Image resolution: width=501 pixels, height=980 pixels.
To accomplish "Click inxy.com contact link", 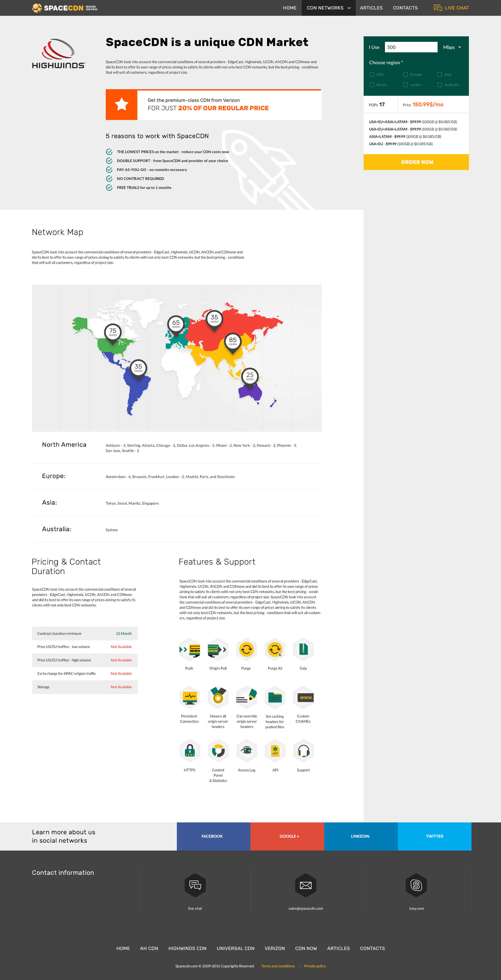I will point(416,908).
